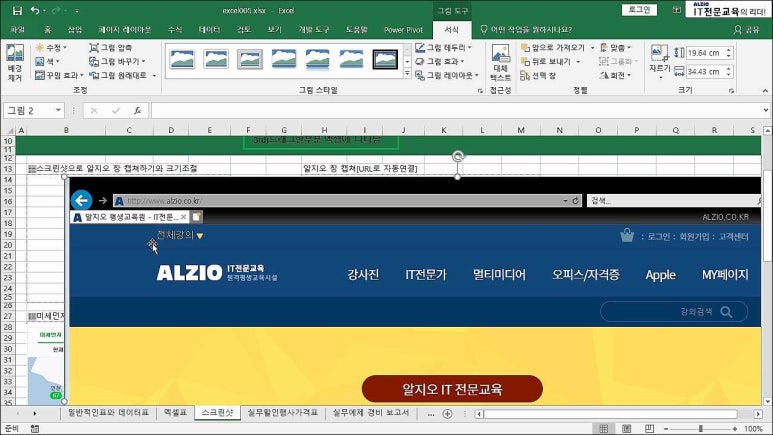773x435 pixels.
Task: Expand the formula bar chevron
Action: click(x=766, y=110)
